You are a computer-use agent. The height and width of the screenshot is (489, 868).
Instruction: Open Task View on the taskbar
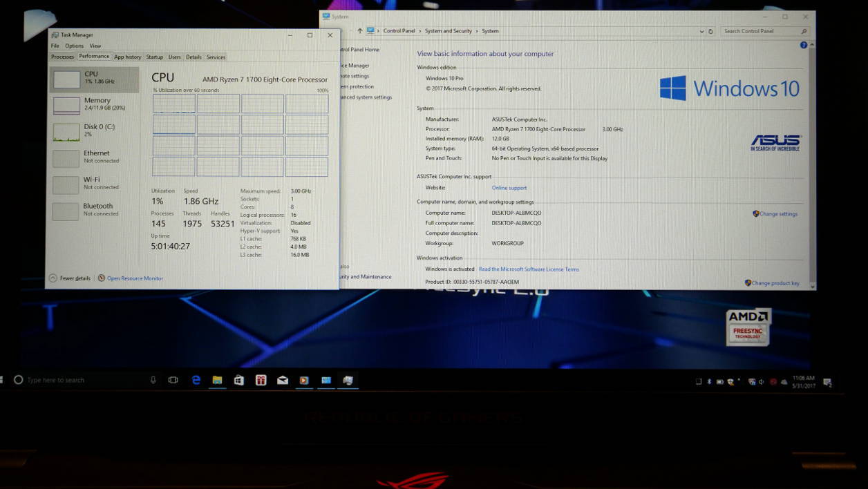pos(173,380)
